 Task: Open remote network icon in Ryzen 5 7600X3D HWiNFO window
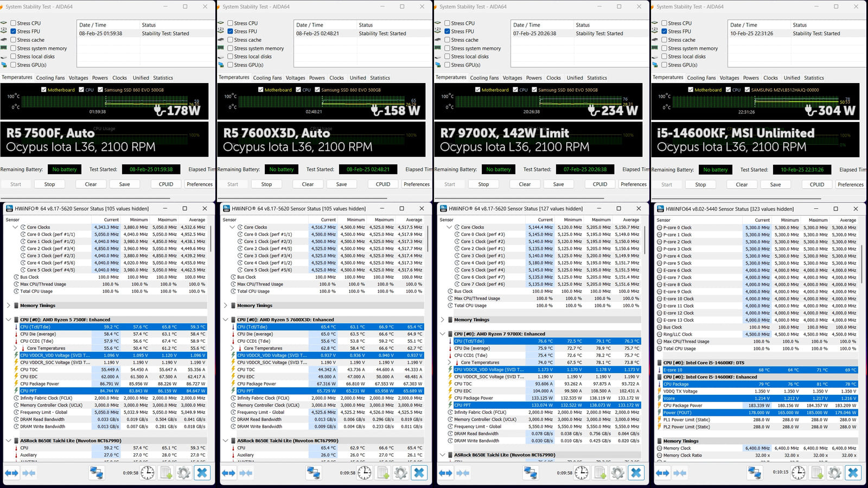point(314,473)
